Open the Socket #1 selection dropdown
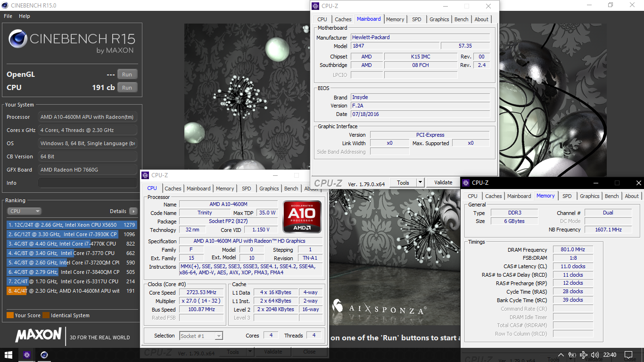The height and width of the screenshot is (362, 644). click(201, 336)
